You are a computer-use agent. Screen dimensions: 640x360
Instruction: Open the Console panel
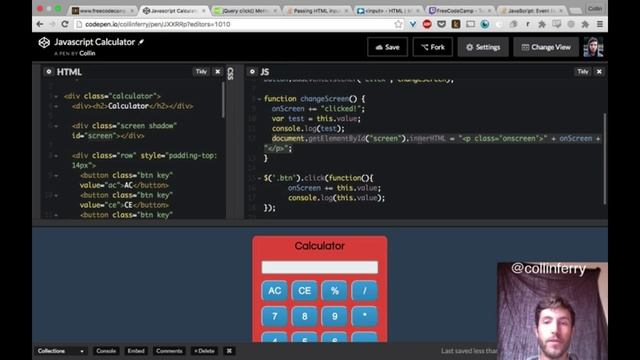[x=106, y=351]
